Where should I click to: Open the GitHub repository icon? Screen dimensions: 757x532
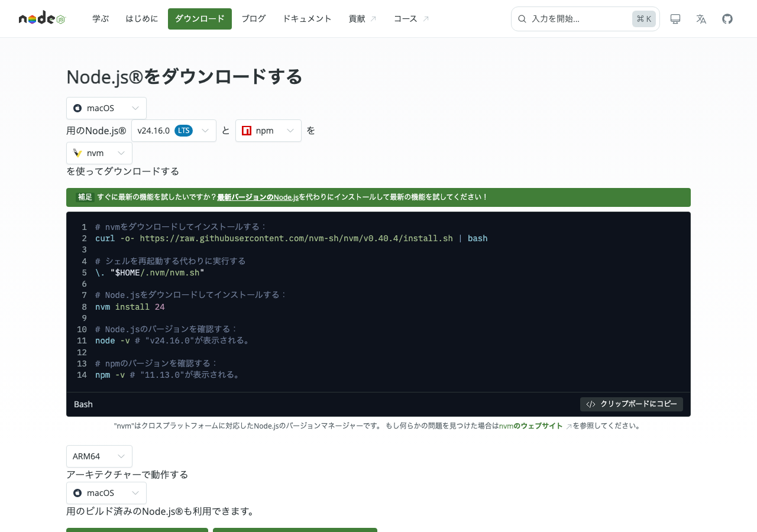pyautogui.click(x=727, y=19)
